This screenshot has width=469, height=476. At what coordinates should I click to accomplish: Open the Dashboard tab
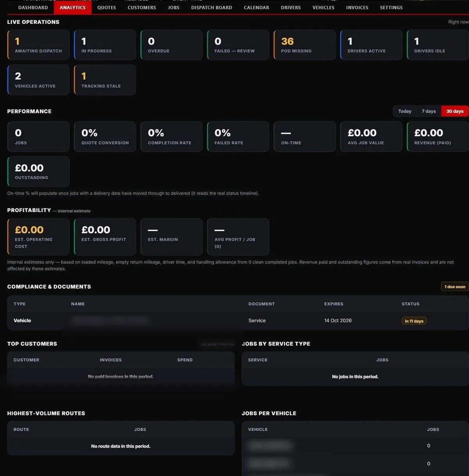tap(33, 7)
